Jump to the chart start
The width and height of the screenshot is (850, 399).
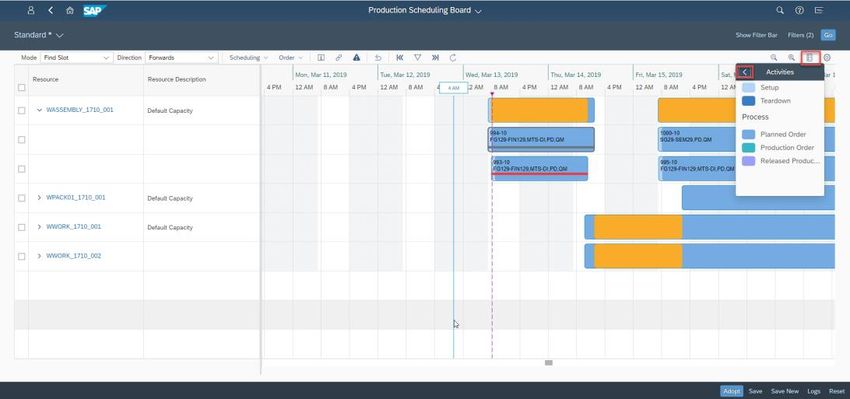pyautogui.click(x=400, y=57)
